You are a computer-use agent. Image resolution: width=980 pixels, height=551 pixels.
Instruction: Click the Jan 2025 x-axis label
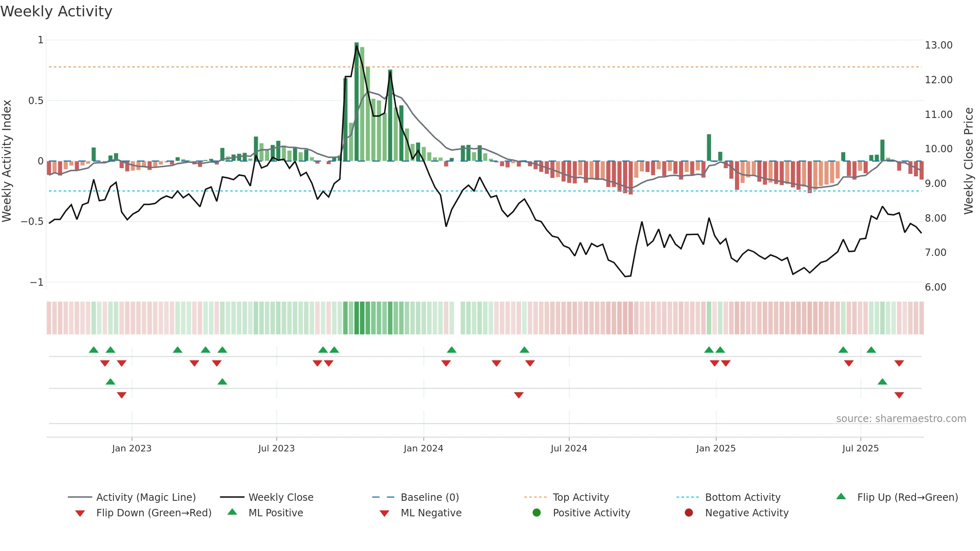click(x=716, y=448)
